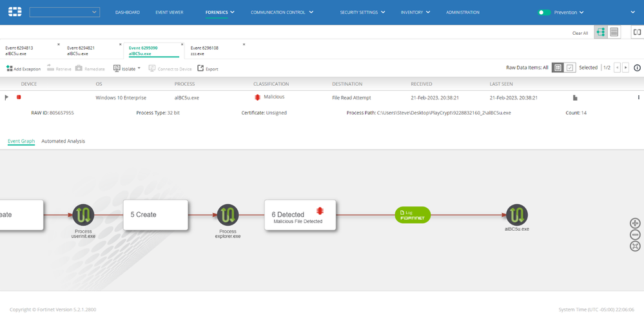Open the Isolate dropdown

coord(127,68)
